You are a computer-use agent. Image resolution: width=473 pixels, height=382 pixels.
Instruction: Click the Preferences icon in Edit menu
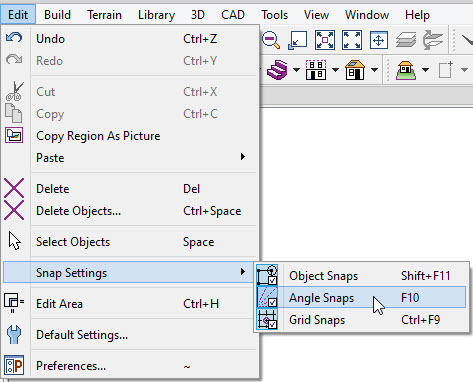14,365
